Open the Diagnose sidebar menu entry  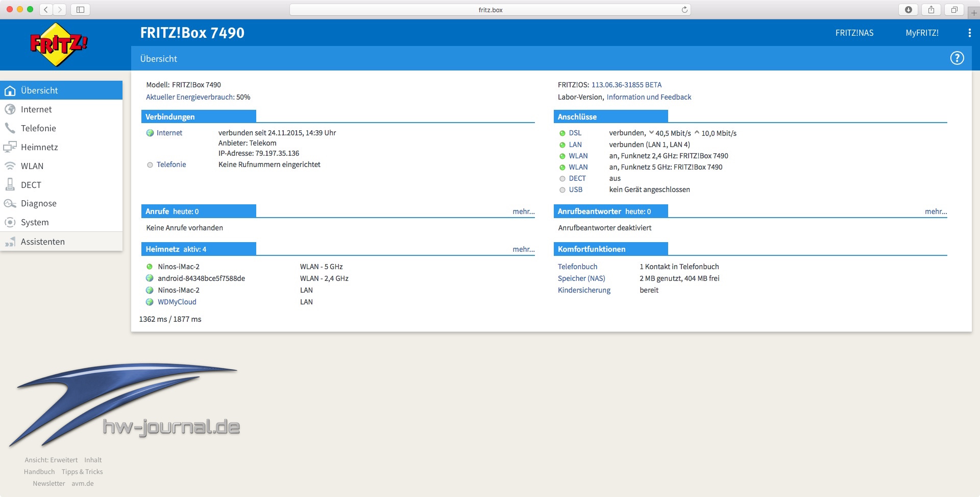click(x=61, y=203)
